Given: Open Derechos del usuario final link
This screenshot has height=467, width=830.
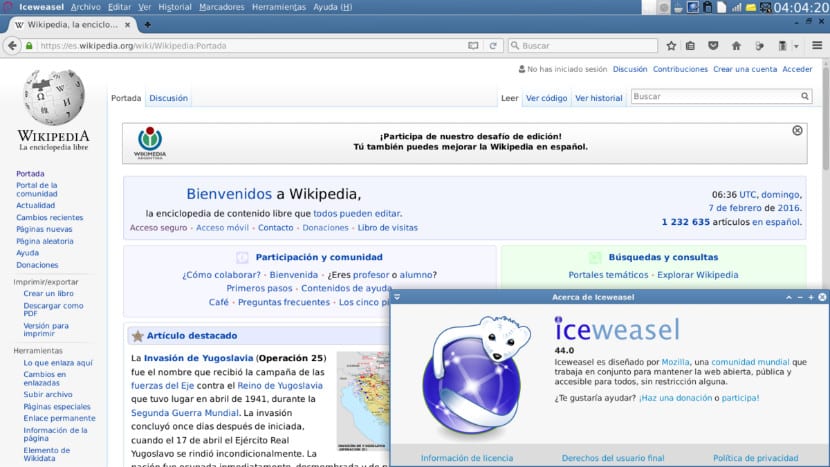Looking at the screenshot, I should (x=612, y=458).
